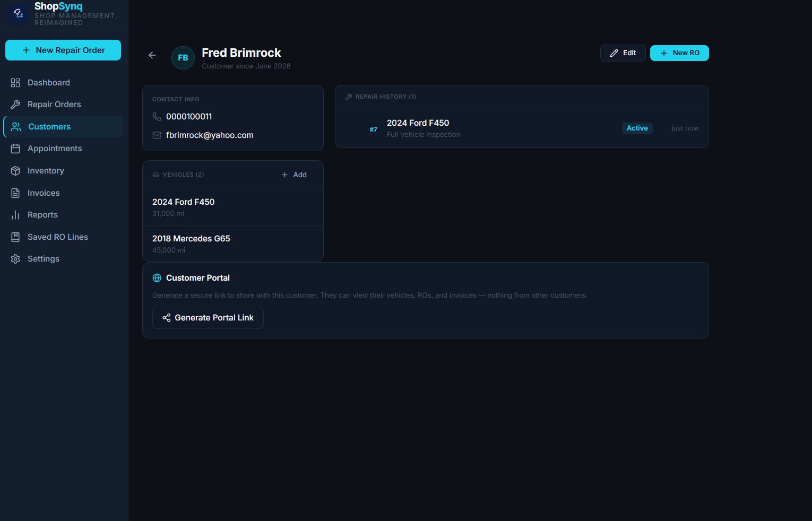Click the envelope icon beside the email
The height and width of the screenshot is (521, 812).
pos(157,135)
